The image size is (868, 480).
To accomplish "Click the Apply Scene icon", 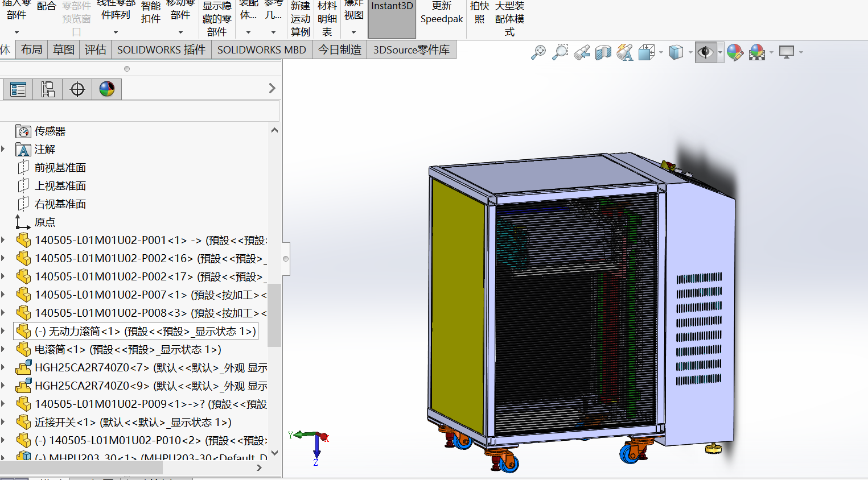I will pos(757,52).
